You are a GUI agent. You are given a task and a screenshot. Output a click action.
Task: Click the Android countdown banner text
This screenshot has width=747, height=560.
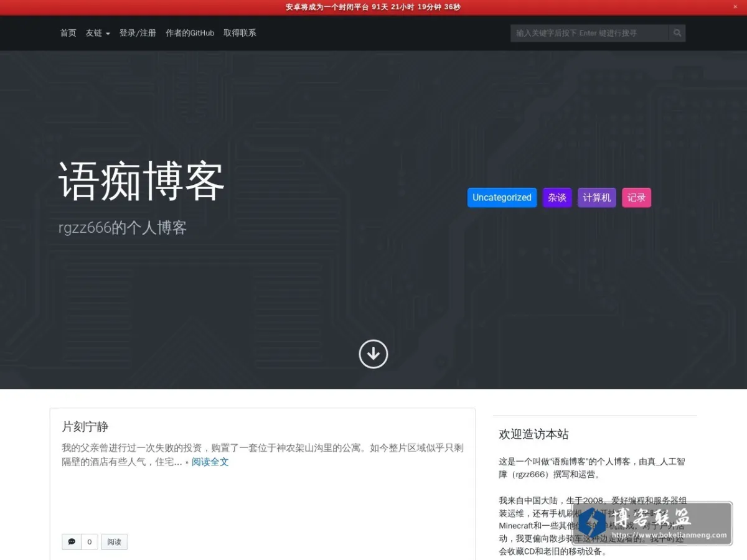(374, 7)
